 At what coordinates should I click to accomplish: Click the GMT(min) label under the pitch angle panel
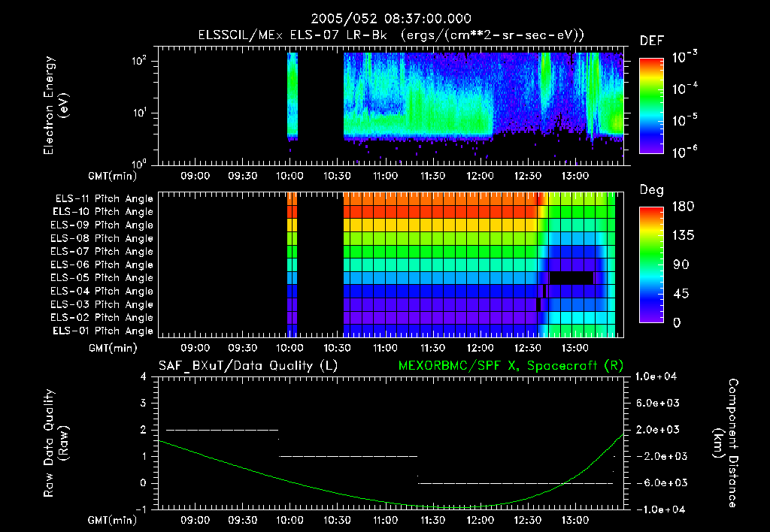[113, 348]
